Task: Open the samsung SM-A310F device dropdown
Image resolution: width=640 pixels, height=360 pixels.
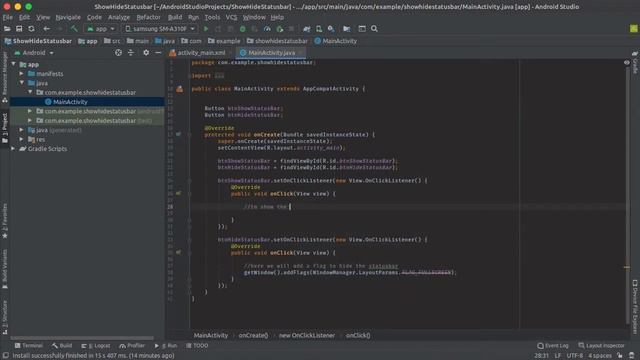Action: (160, 29)
